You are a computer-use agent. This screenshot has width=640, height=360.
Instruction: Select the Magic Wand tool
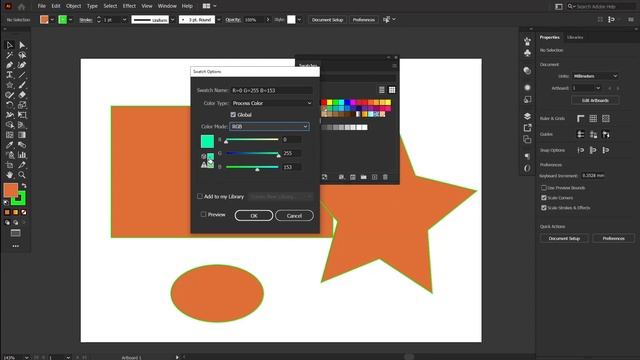(x=9, y=55)
